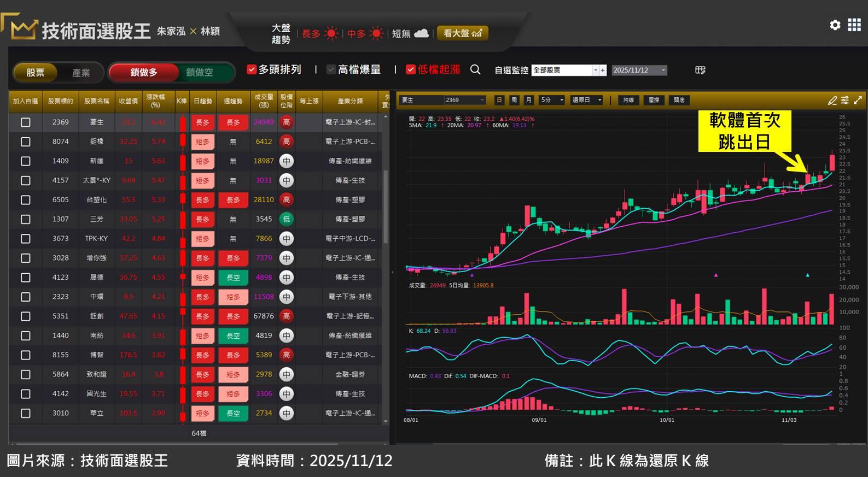Image resolution: width=868 pixels, height=477 pixels.
Task: Click the 中 price level badge for 1409
Action: pyautogui.click(x=286, y=161)
